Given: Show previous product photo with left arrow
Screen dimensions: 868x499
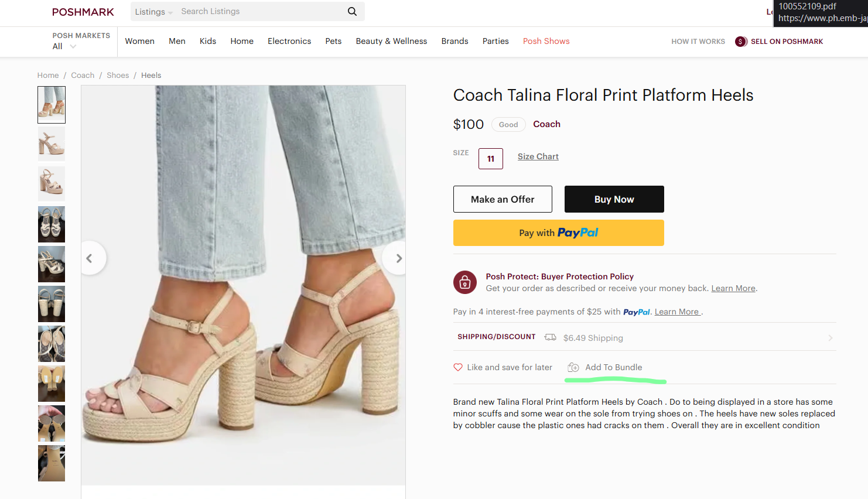Looking at the screenshot, I should [x=90, y=258].
